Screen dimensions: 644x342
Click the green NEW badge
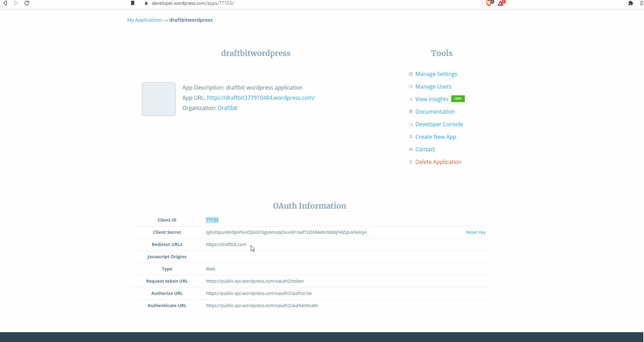[458, 99]
